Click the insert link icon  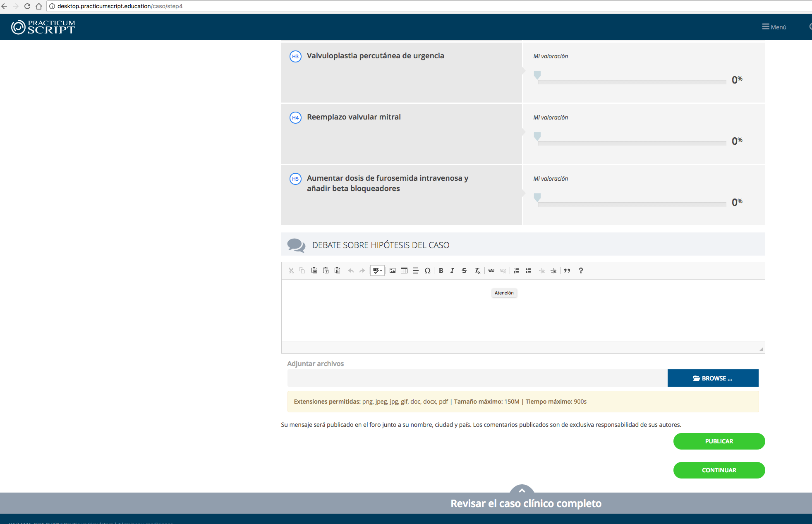pos(491,270)
